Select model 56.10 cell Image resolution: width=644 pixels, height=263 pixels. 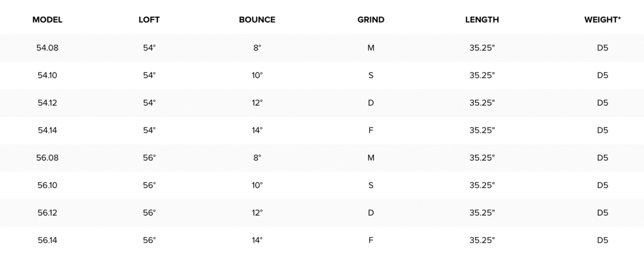coord(47,185)
